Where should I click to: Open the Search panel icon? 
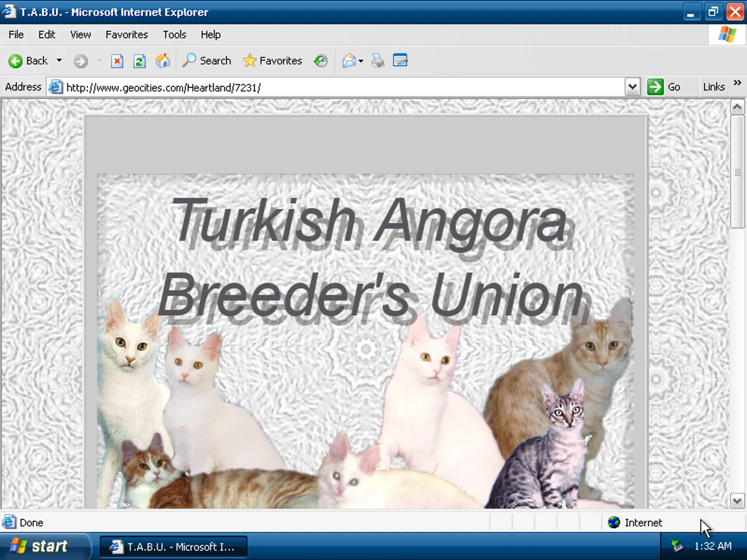[206, 61]
